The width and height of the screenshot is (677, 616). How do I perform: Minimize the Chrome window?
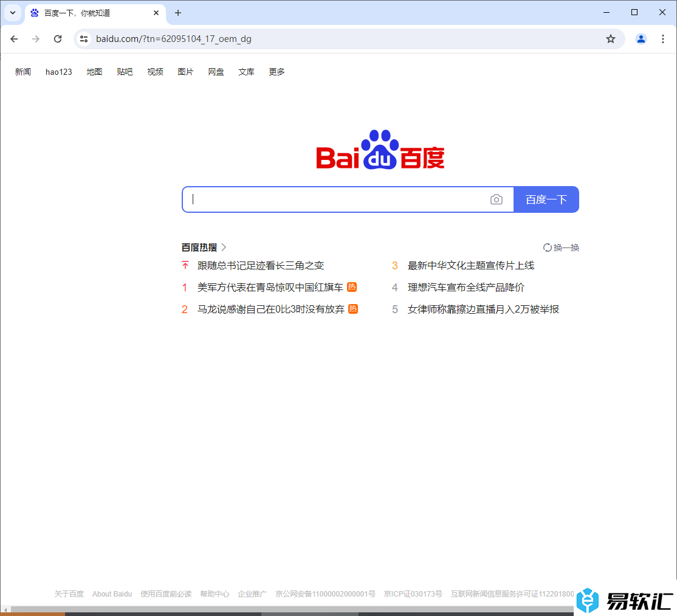[x=606, y=13]
